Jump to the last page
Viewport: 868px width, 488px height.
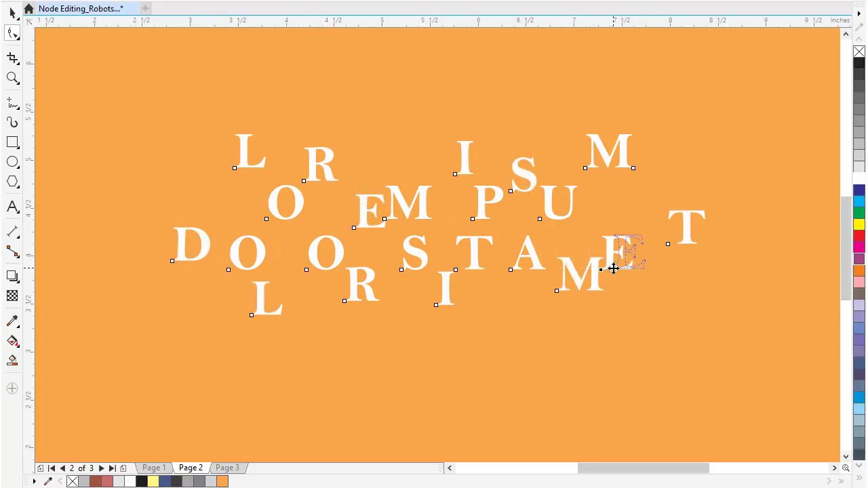(x=113, y=468)
